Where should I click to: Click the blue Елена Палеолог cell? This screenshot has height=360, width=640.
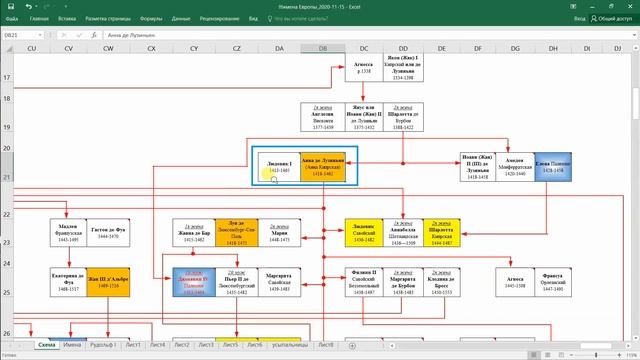coord(553,167)
